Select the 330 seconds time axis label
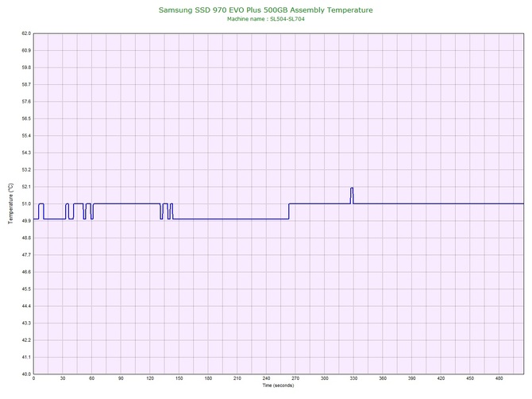Screen dimensions: 532x399 [x=353, y=378]
